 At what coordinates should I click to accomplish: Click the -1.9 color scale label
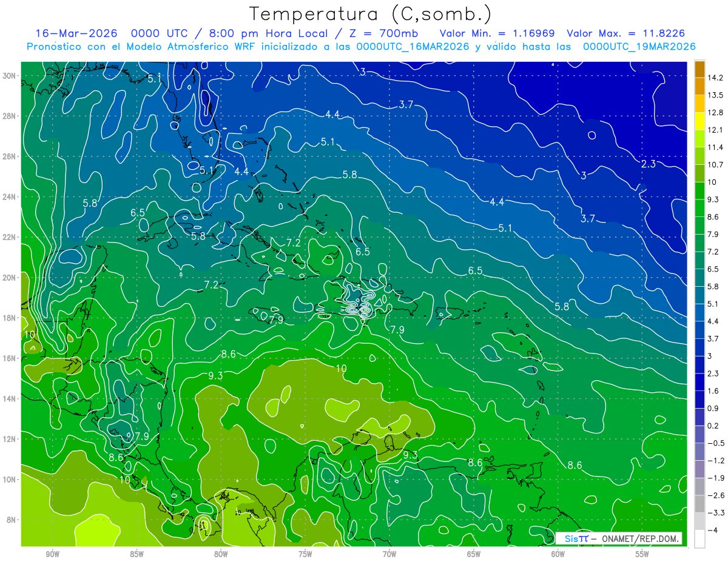tap(716, 478)
